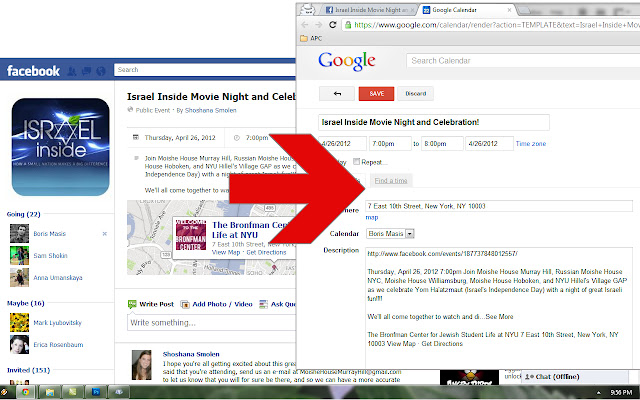Image resolution: width=640 pixels, height=400 pixels.
Task: Click the Chrome incognito icon
Action: 308,9
